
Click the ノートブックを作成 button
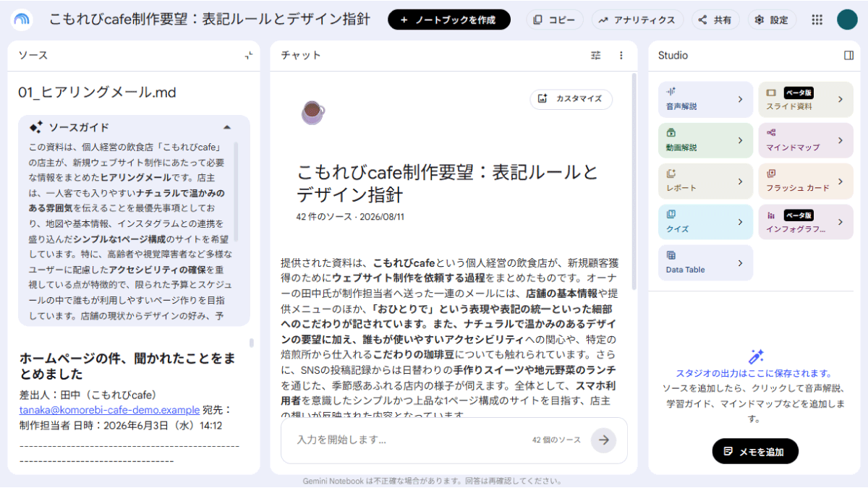click(448, 20)
